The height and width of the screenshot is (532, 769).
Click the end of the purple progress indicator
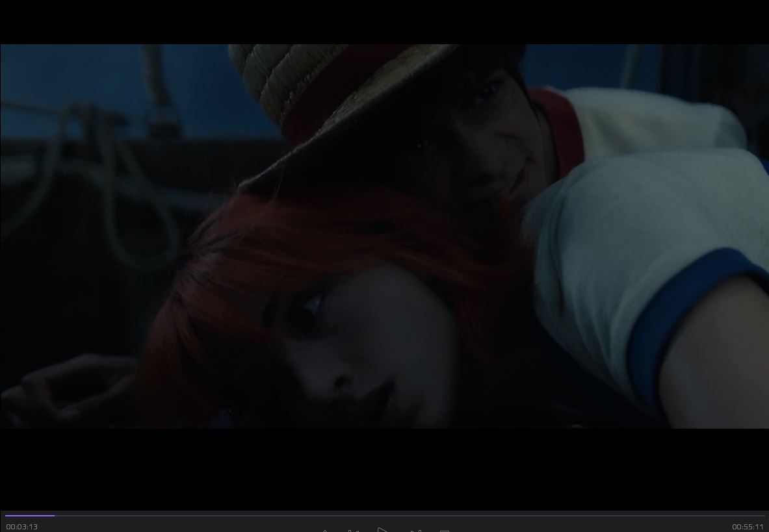click(54, 515)
